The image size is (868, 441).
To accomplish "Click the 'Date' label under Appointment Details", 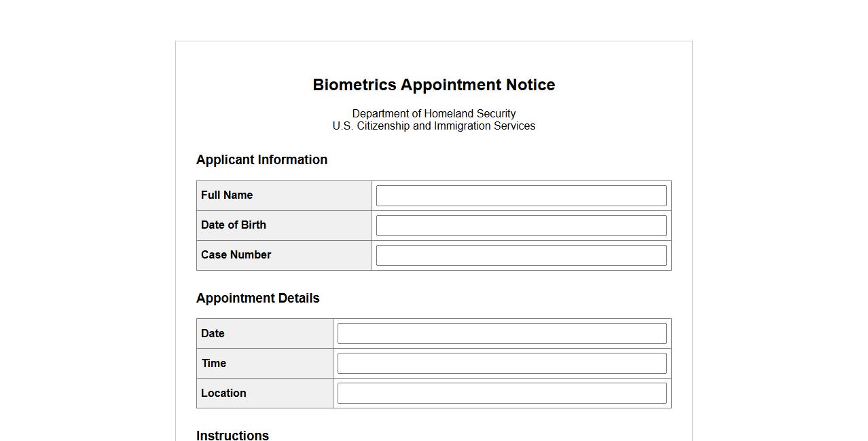I will [x=213, y=334].
